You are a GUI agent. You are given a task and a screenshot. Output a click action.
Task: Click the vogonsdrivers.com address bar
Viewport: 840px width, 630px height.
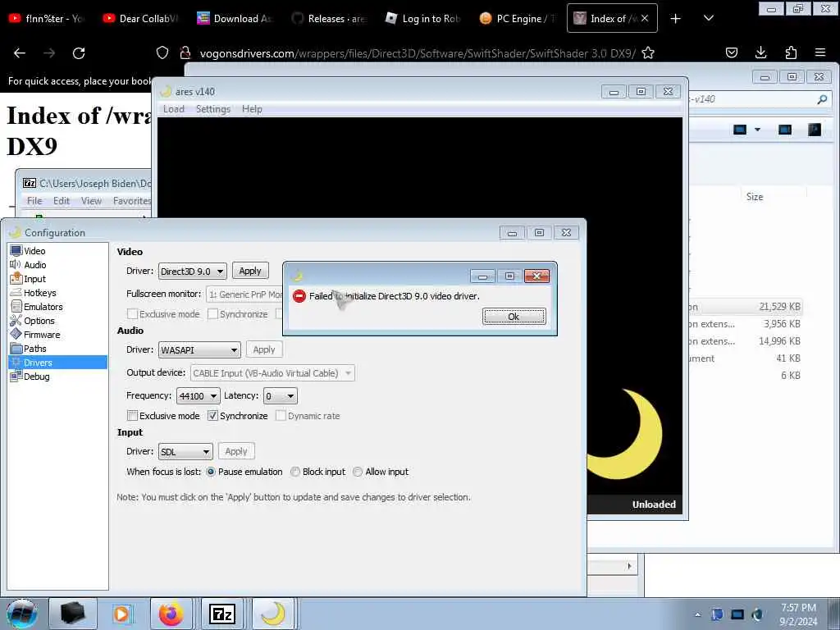pos(418,53)
